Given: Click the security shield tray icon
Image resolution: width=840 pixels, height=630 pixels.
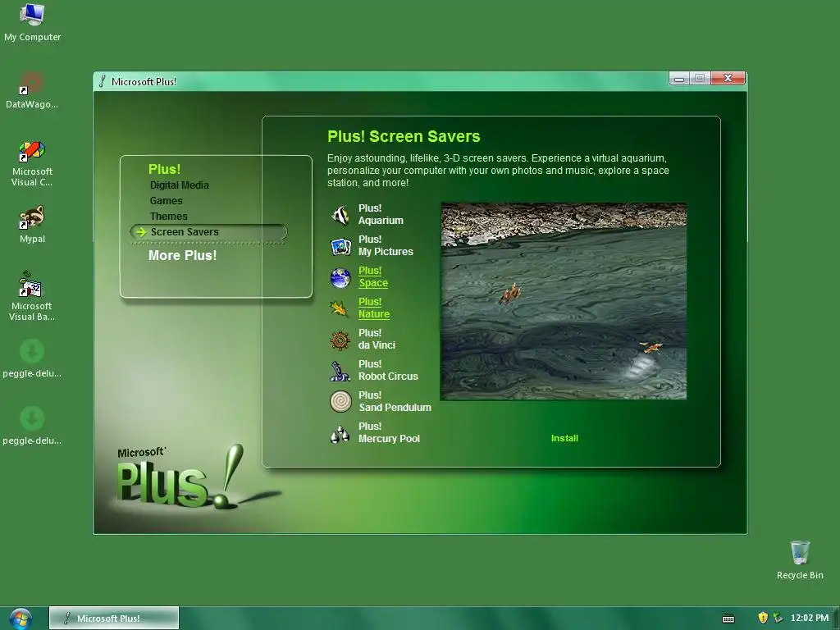Looking at the screenshot, I should click(x=763, y=618).
